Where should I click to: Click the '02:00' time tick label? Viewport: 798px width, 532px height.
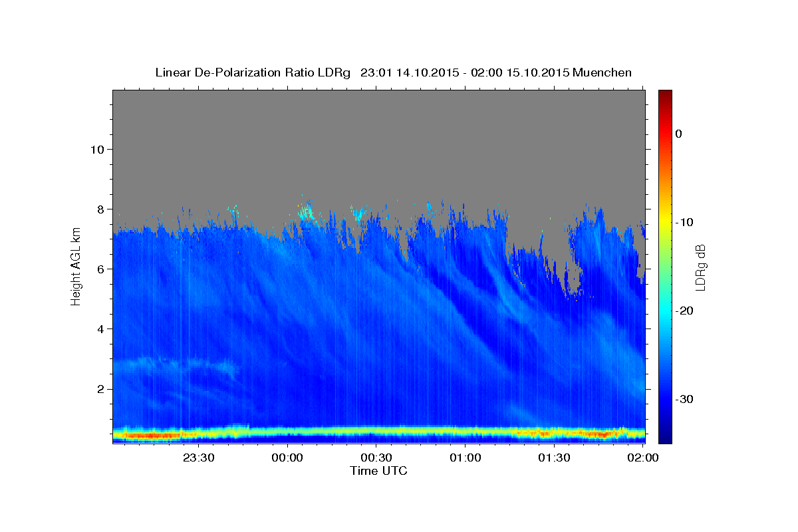click(643, 458)
